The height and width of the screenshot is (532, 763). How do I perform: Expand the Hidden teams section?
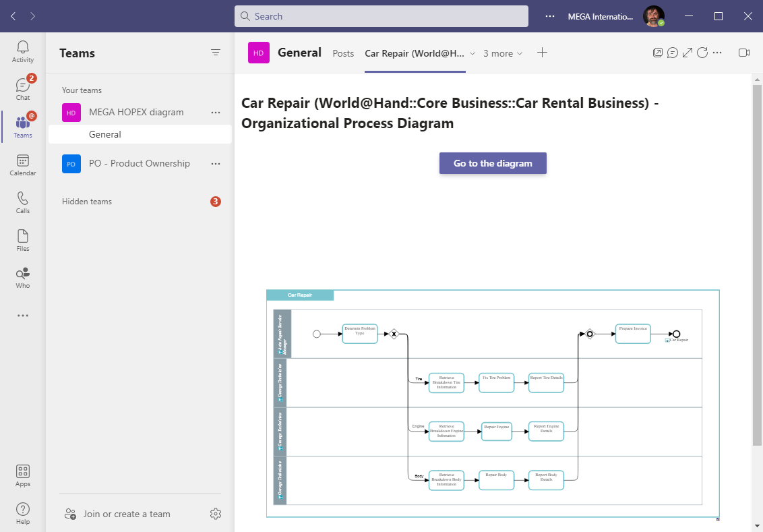87,202
